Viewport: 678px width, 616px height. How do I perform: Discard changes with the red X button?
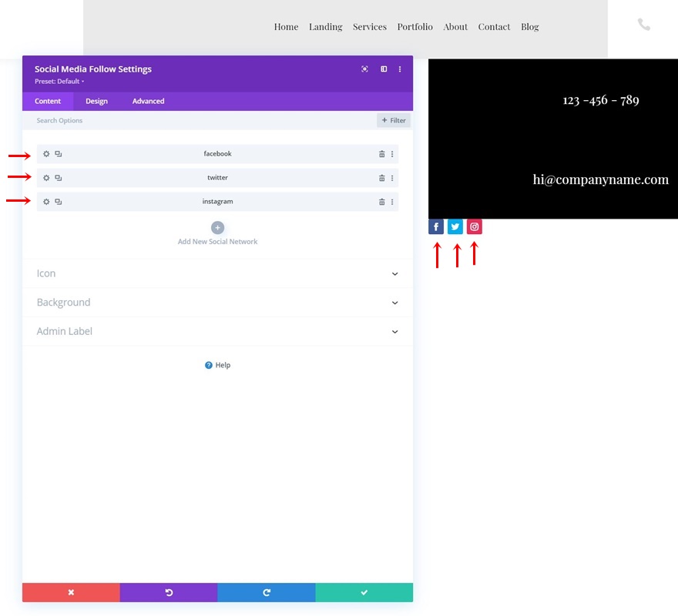point(71,592)
